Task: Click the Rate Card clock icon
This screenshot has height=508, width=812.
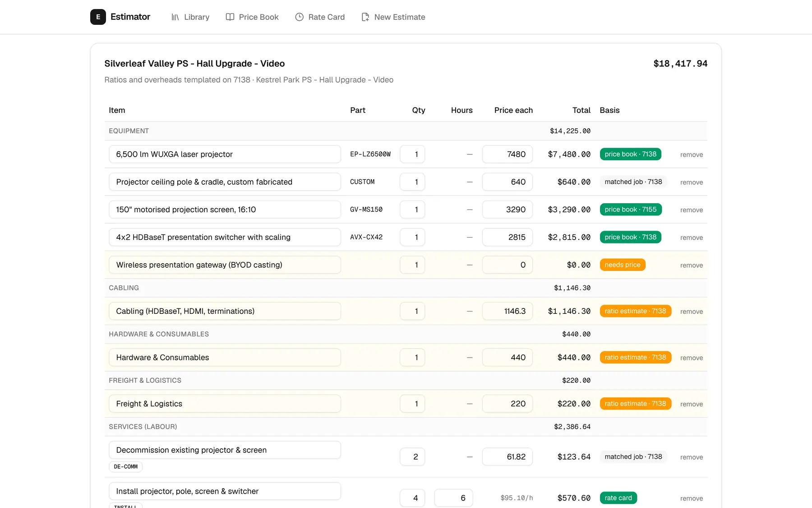Action: [300, 17]
